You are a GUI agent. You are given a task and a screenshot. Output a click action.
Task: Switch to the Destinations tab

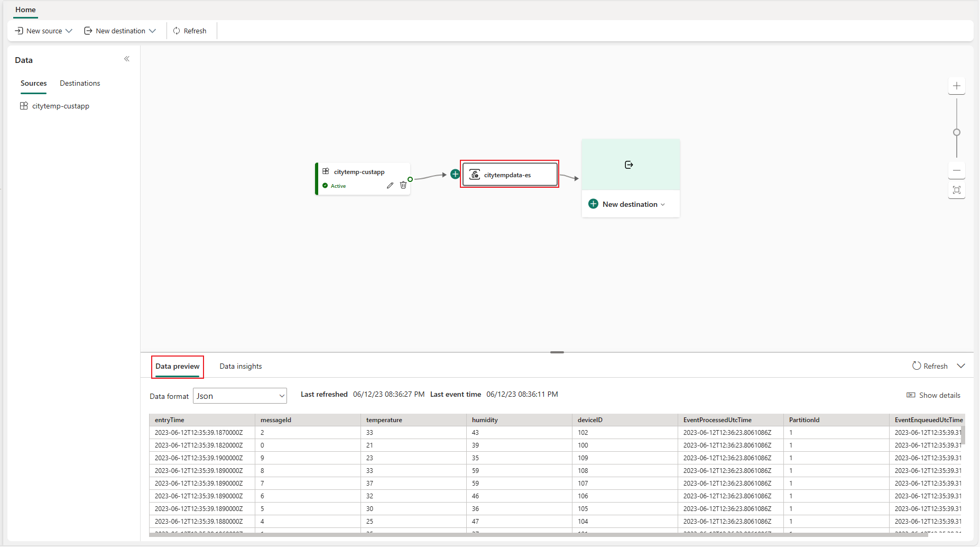click(80, 83)
